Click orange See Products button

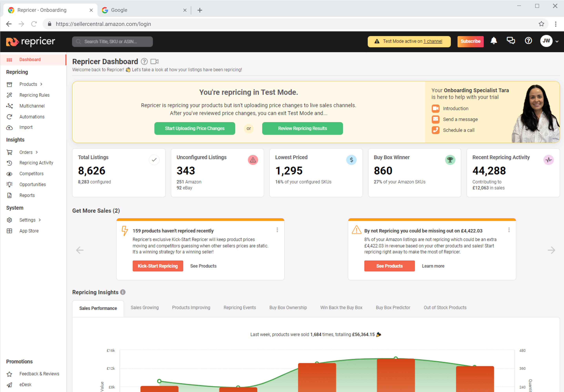click(x=389, y=266)
